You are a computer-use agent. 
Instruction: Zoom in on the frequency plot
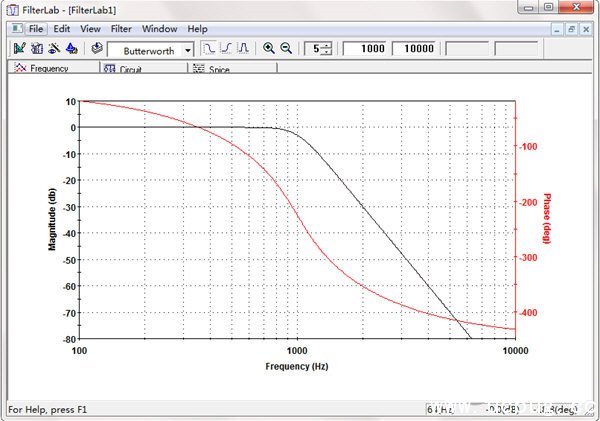(x=269, y=49)
